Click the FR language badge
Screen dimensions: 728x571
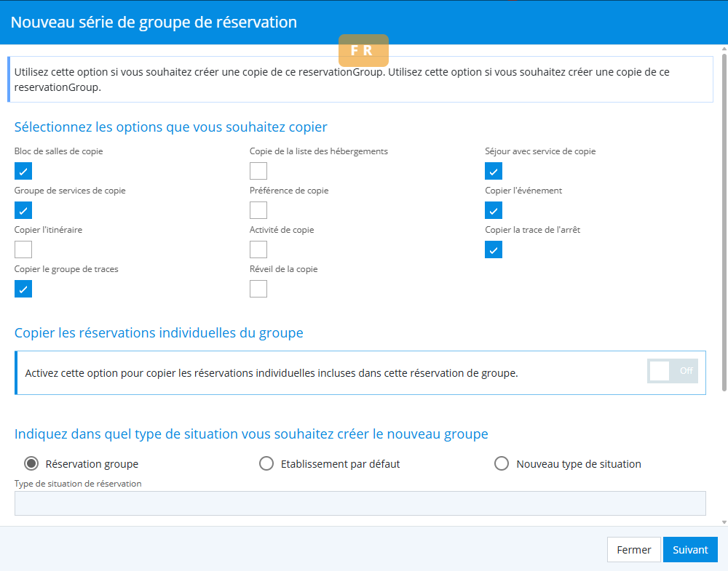[x=363, y=51]
